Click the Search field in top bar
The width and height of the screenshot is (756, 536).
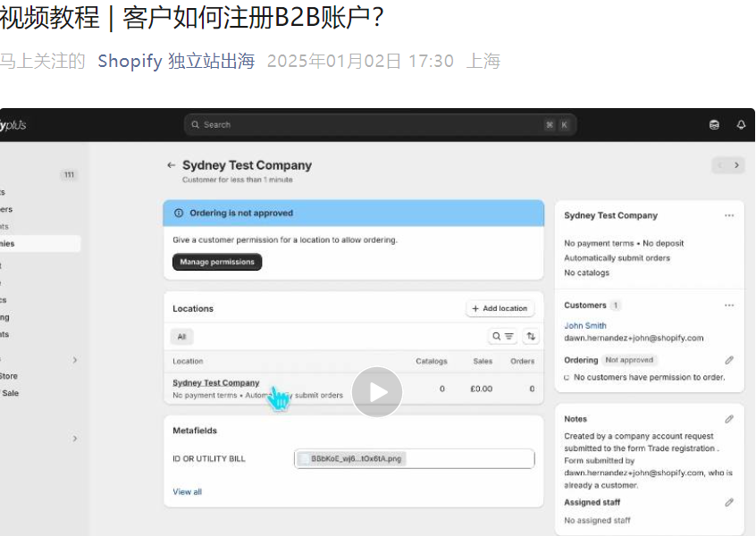coord(380,125)
